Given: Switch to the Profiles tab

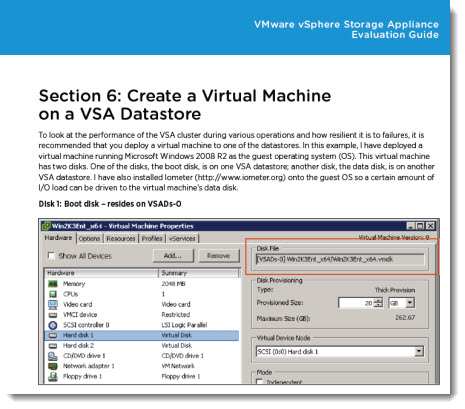Looking at the screenshot, I should 152,239.
